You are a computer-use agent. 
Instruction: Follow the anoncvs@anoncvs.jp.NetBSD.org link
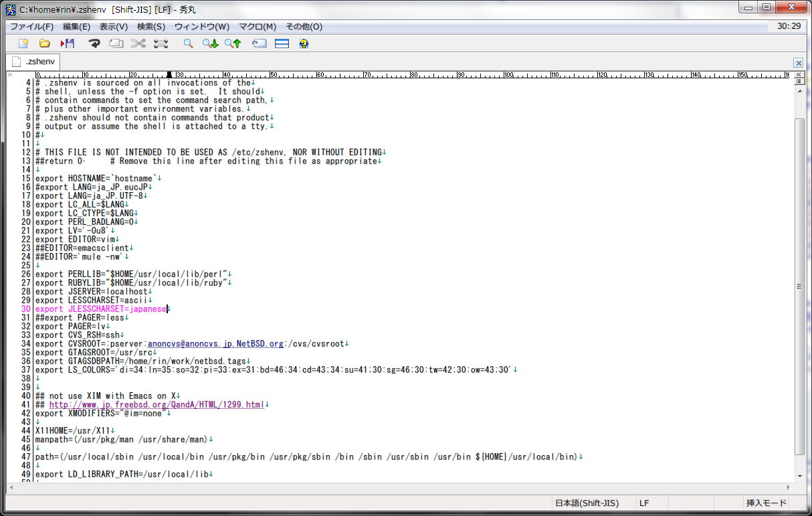[x=216, y=343]
